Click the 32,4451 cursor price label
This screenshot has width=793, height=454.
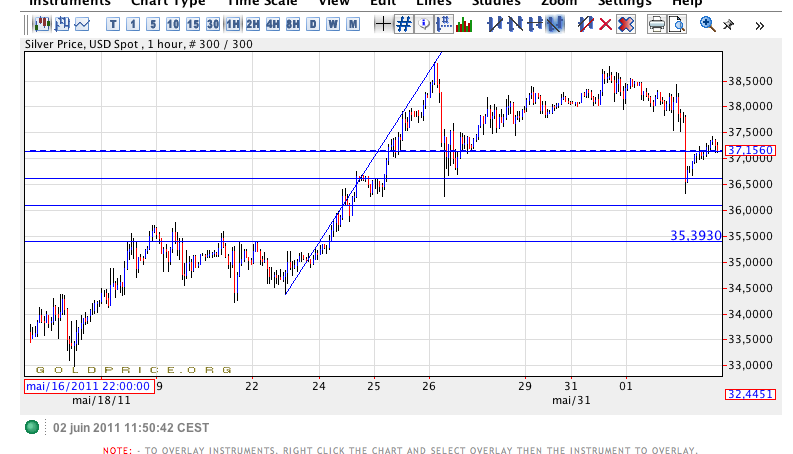point(750,394)
